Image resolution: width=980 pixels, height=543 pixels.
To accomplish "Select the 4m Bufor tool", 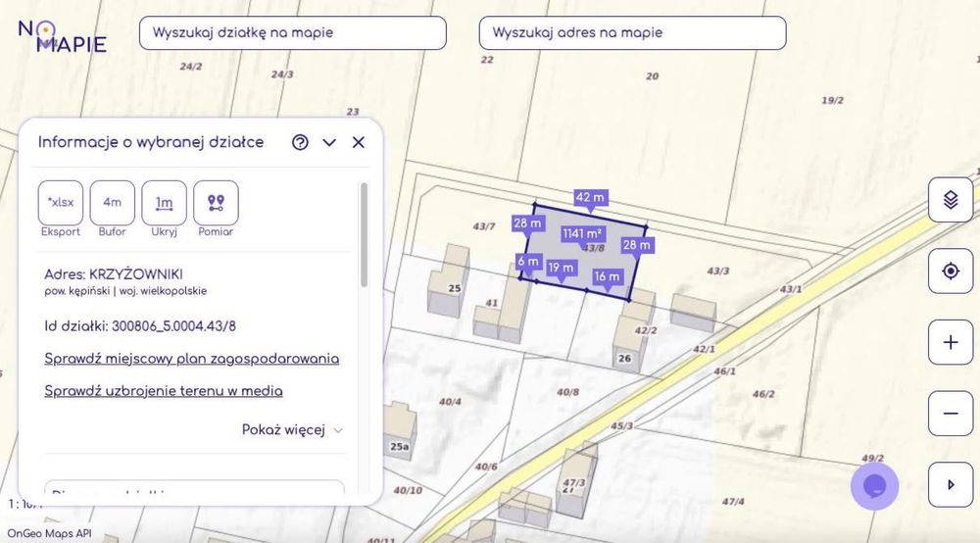I will point(113,203).
